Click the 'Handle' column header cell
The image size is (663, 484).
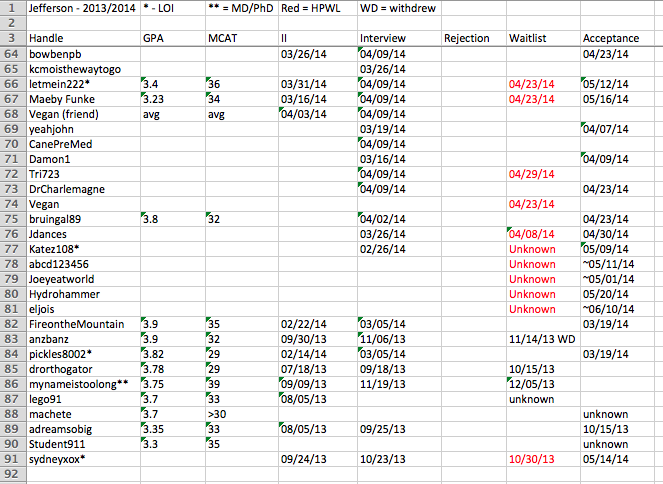[83, 38]
